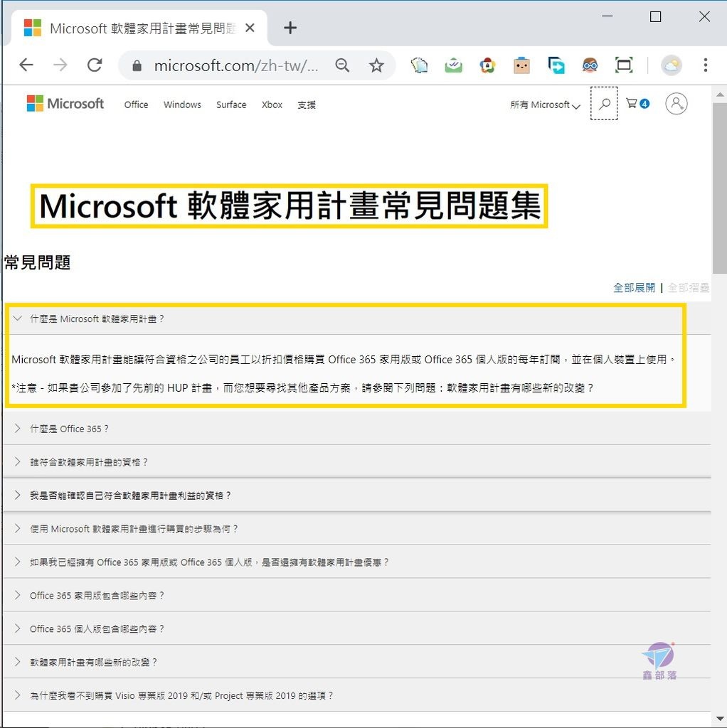This screenshot has height=728, width=727.
Task: Select the Microsoft 軟體家用計畫常見問題 browser tab
Action: point(139,28)
